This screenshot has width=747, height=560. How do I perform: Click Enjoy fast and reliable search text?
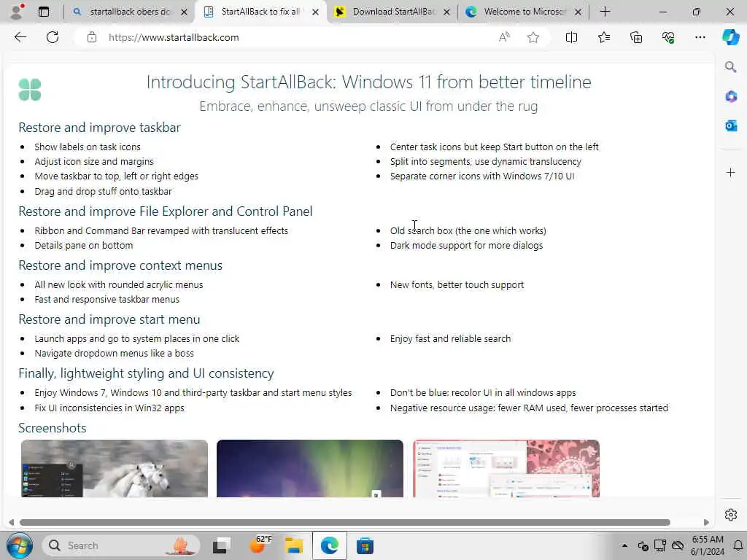pos(450,338)
